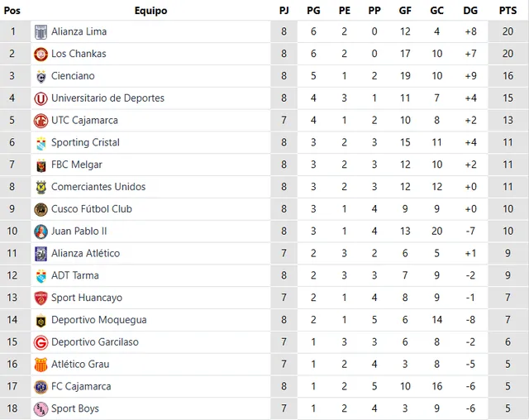This screenshot has height=420, width=529.
Task: Sort the table by PTS column header
Action: [x=507, y=11]
